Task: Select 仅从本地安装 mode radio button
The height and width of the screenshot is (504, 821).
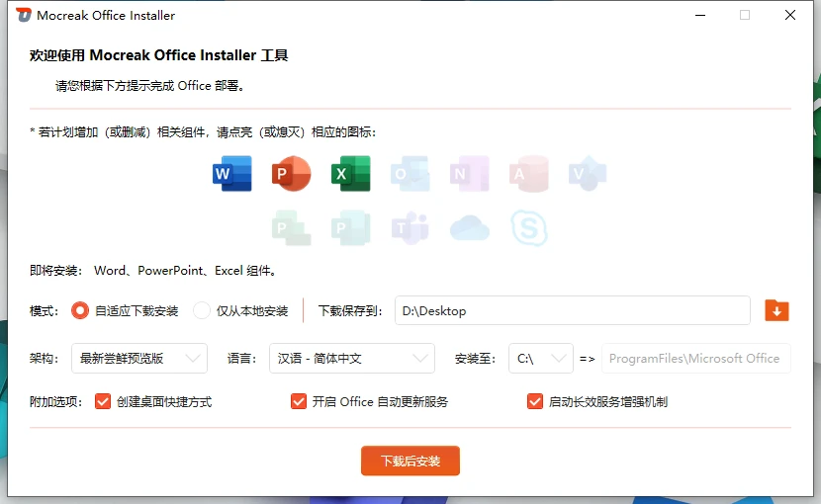Action: [x=202, y=311]
